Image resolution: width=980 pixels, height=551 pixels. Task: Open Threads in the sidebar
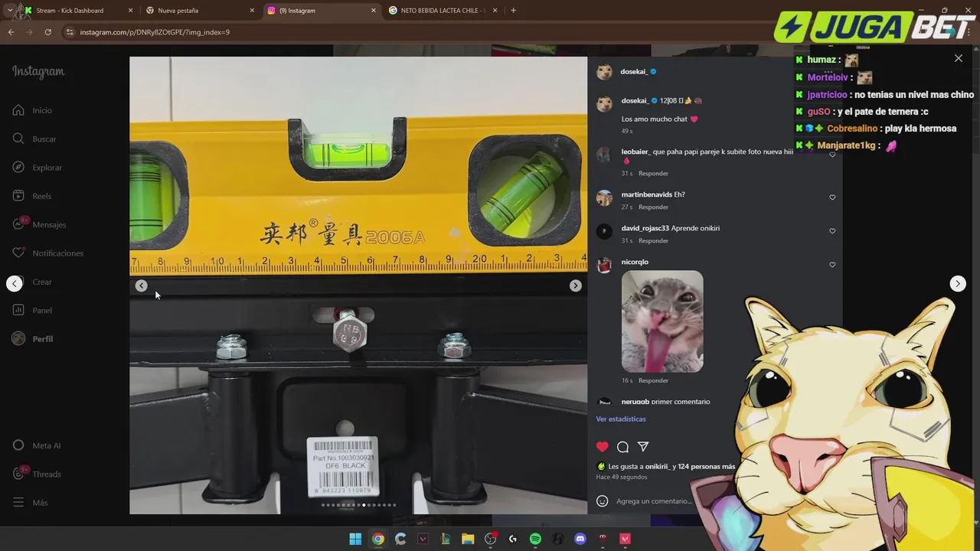click(36, 474)
